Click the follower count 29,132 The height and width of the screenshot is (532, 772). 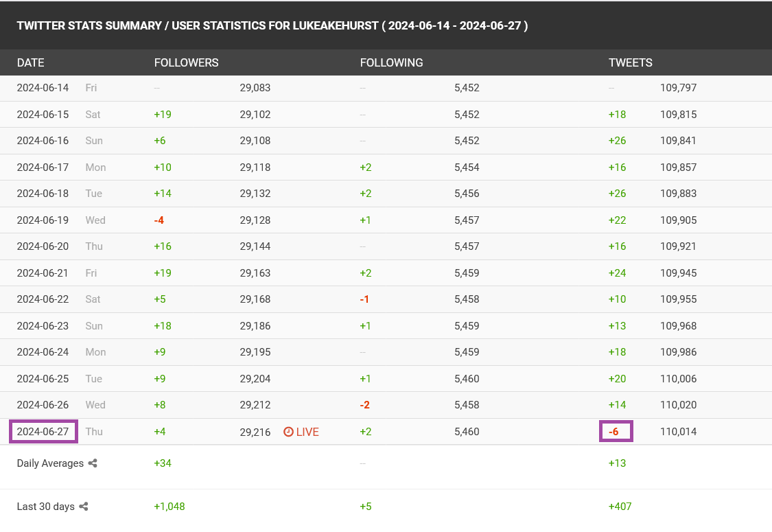click(x=255, y=193)
